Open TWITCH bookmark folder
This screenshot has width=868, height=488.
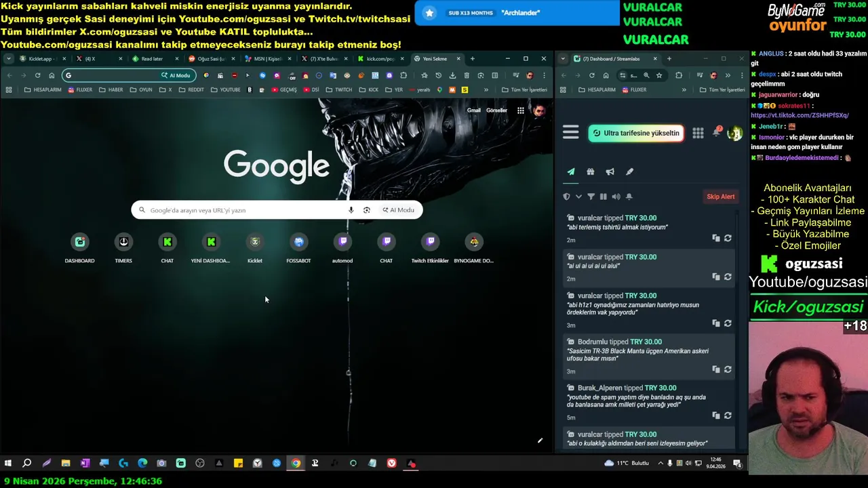coord(339,89)
